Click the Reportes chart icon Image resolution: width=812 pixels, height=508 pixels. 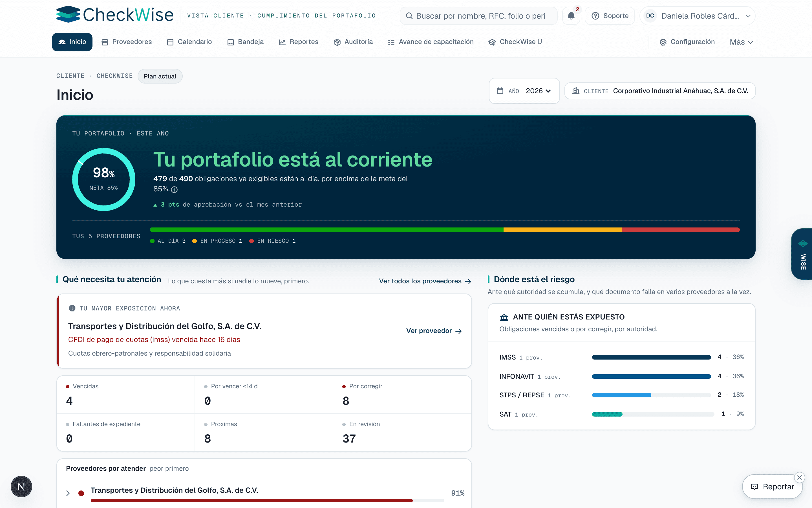click(282, 42)
